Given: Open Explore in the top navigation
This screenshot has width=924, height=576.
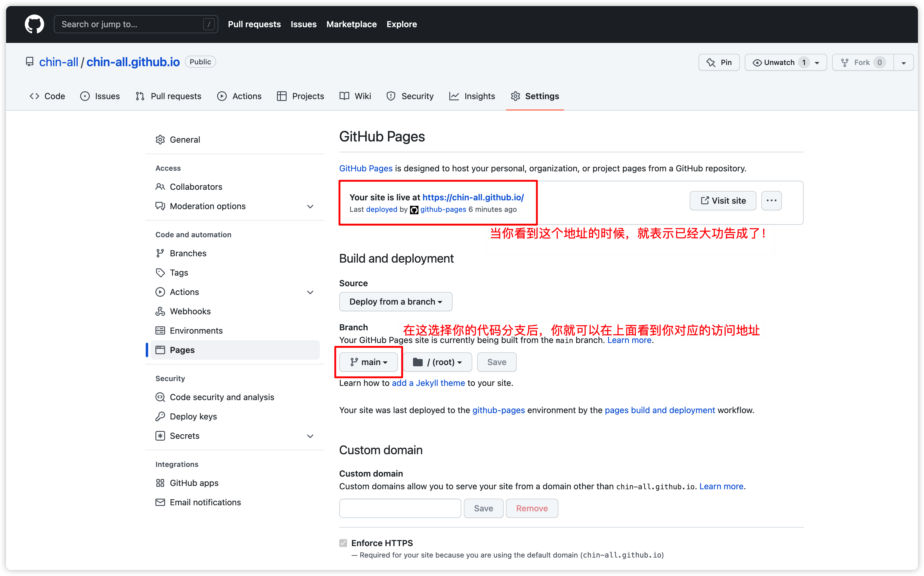Looking at the screenshot, I should pos(401,24).
